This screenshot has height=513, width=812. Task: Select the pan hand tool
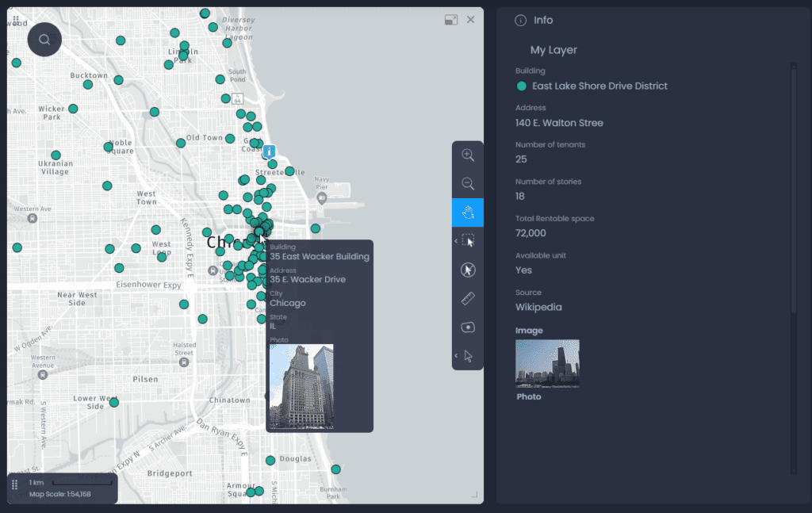[x=468, y=212]
